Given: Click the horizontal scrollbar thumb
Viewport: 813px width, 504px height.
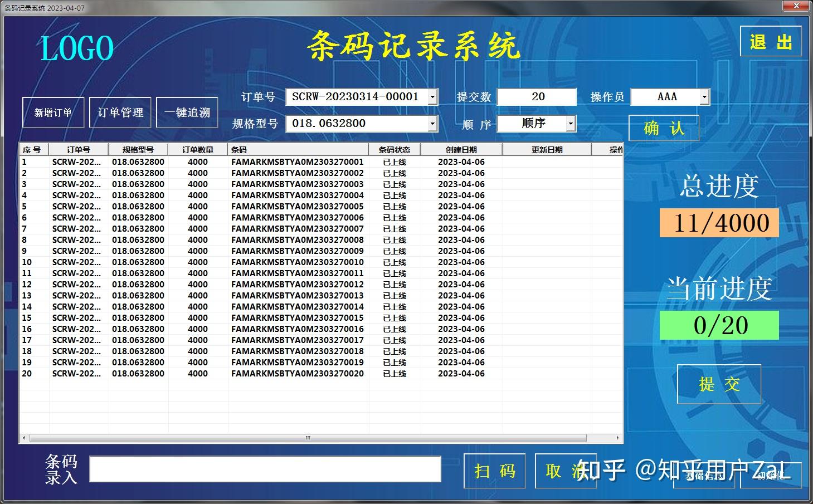Looking at the screenshot, I should point(308,438).
